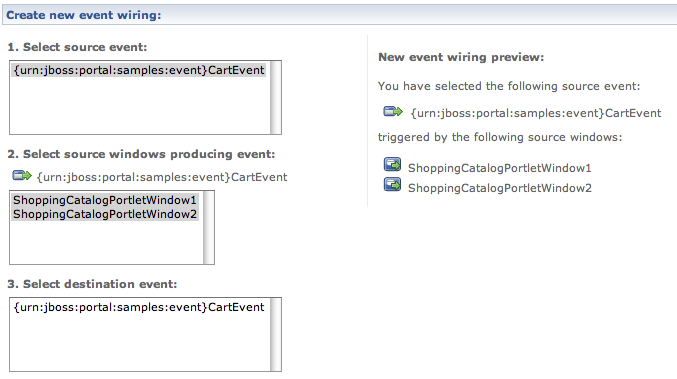Click the source event list scrollbar

point(275,98)
